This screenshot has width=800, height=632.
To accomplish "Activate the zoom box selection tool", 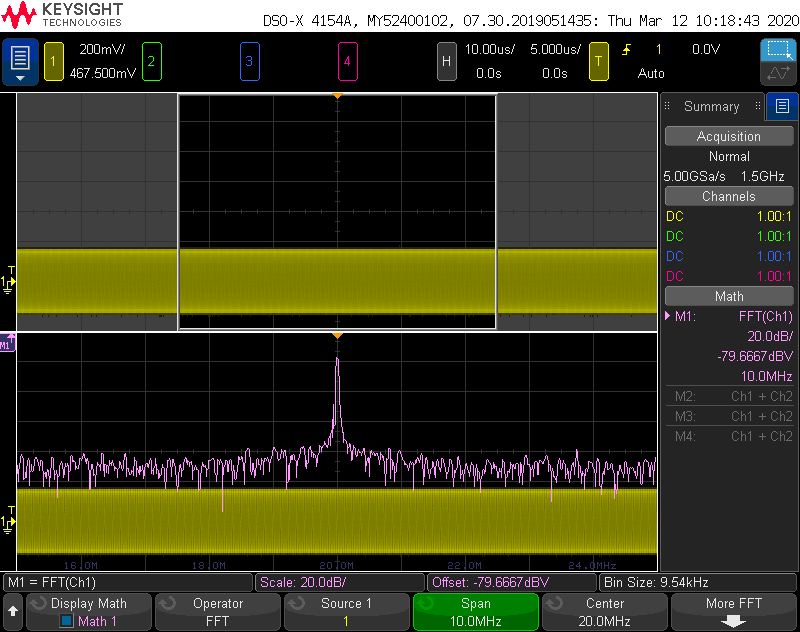I will [x=778, y=50].
